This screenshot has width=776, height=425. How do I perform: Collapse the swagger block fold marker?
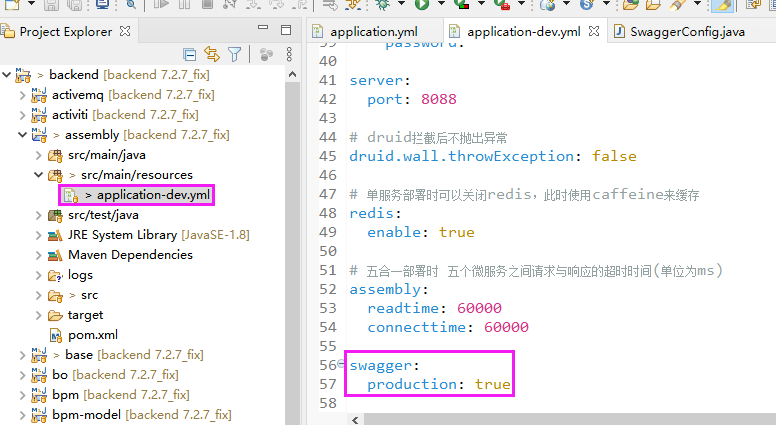click(342, 365)
